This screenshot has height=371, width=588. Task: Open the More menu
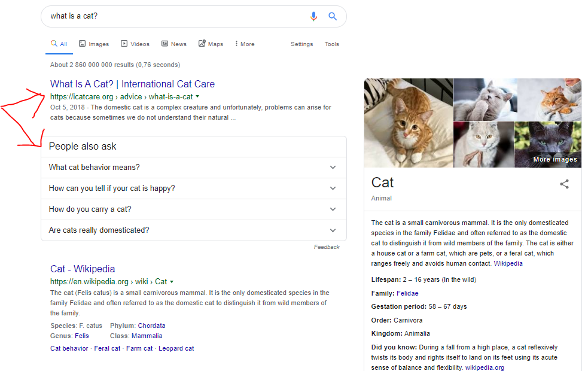point(245,44)
